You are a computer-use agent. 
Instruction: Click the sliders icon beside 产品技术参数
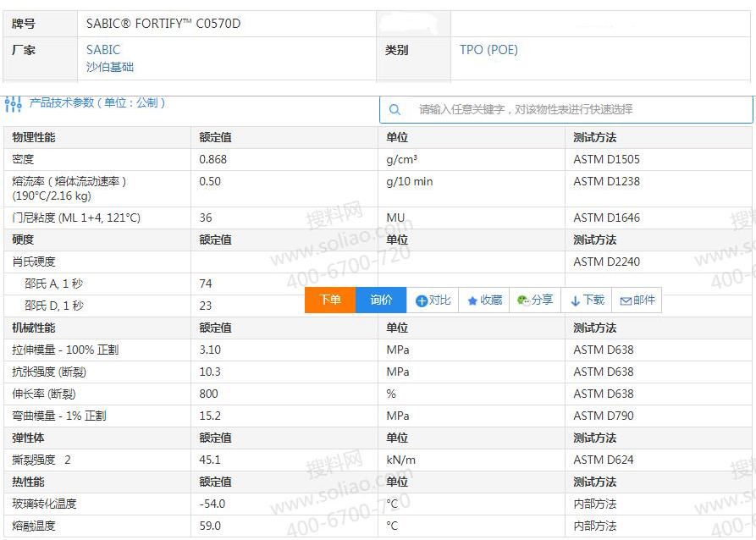pyautogui.click(x=14, y=104)
